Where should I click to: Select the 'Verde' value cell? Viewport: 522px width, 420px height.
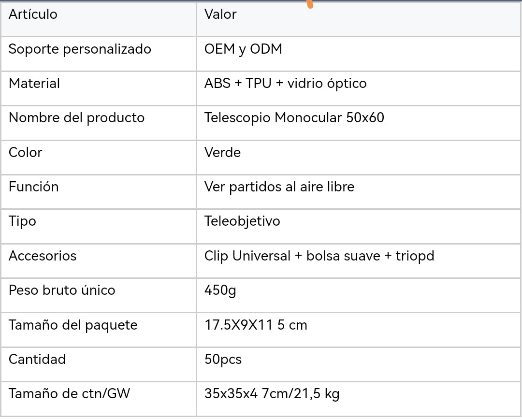click(x=222, y=153)
